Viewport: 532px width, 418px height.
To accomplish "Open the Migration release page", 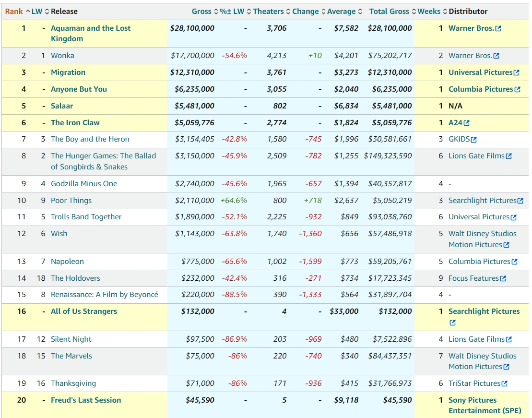I will coord(68,72).
